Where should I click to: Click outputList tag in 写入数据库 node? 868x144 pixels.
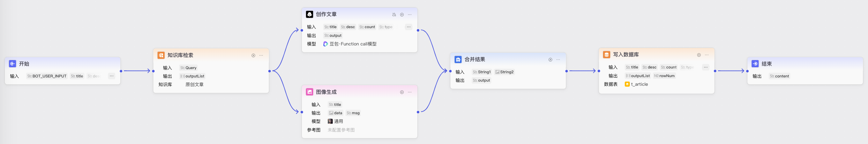pos(638,76)
